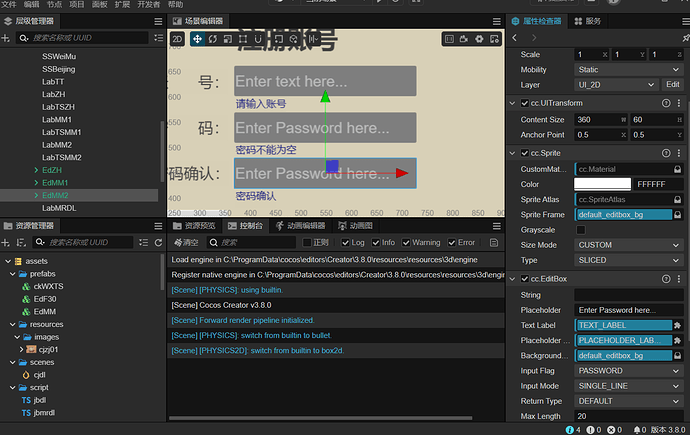Switch to the 动画编辑器 tab
690x435 pixels.
[300, 226]
